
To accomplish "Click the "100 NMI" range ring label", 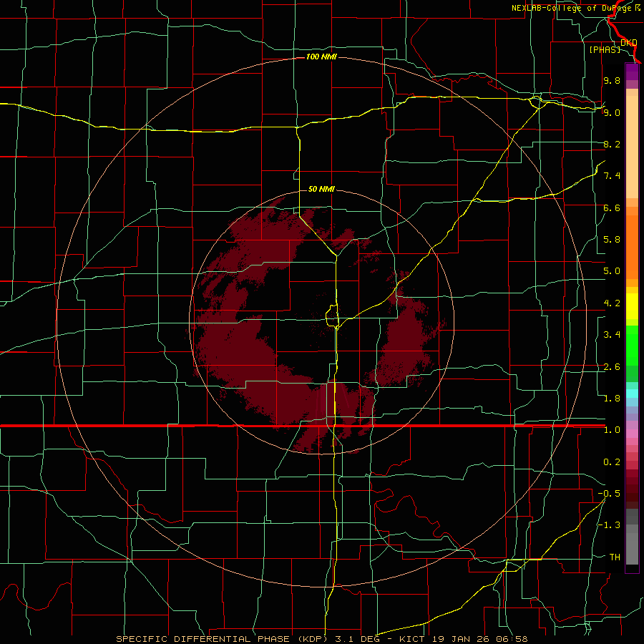I will pyautogui.click(x=321, y=57).
